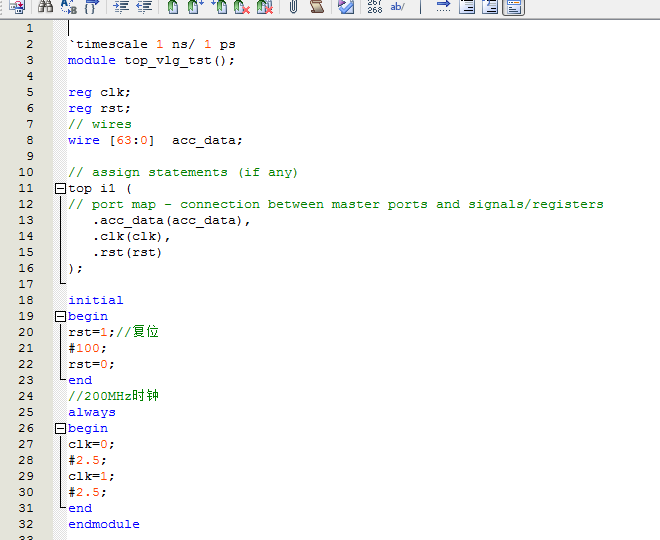The image size is (660, 540).
Task: Open Insert Template scroll icon
Action: click(317, 6)
